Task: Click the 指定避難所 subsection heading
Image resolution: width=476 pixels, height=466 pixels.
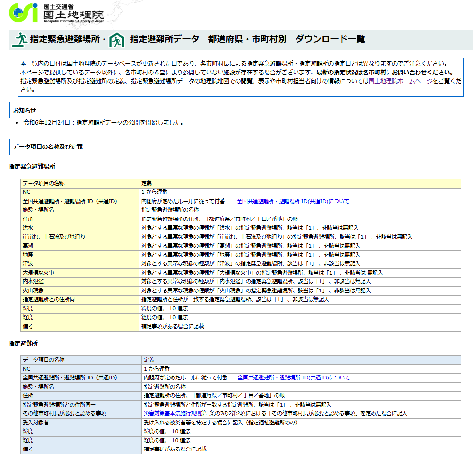Action: 23,343
